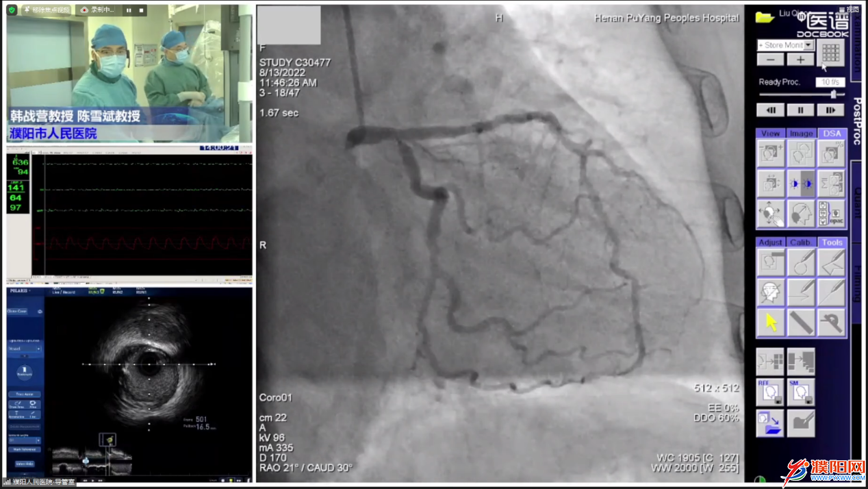
Task: Click the store to folder icon
Action: pos(770,423)
